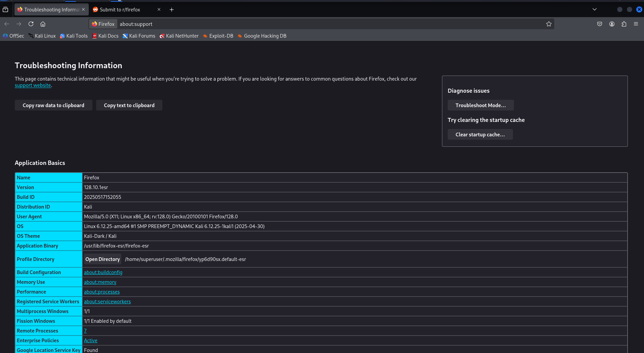
Task: Click the Registered Service Workers label
Action: 48,302
